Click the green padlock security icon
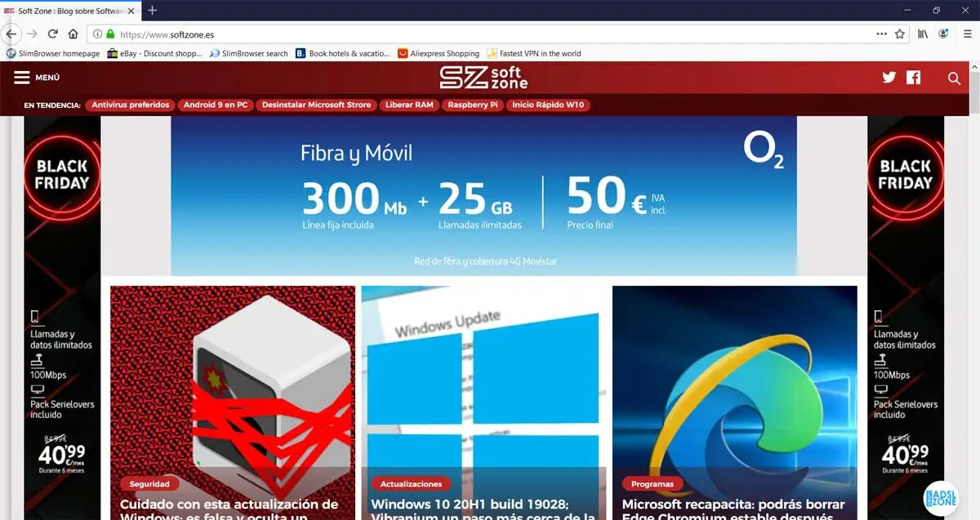The height and width of the screenshot is (520, 980). tap(110, 34)
